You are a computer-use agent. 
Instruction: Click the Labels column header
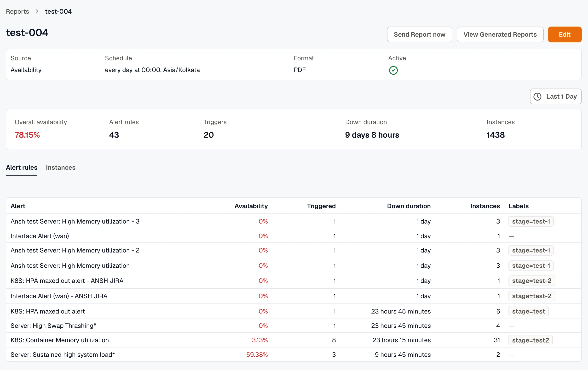click(519, 206)
